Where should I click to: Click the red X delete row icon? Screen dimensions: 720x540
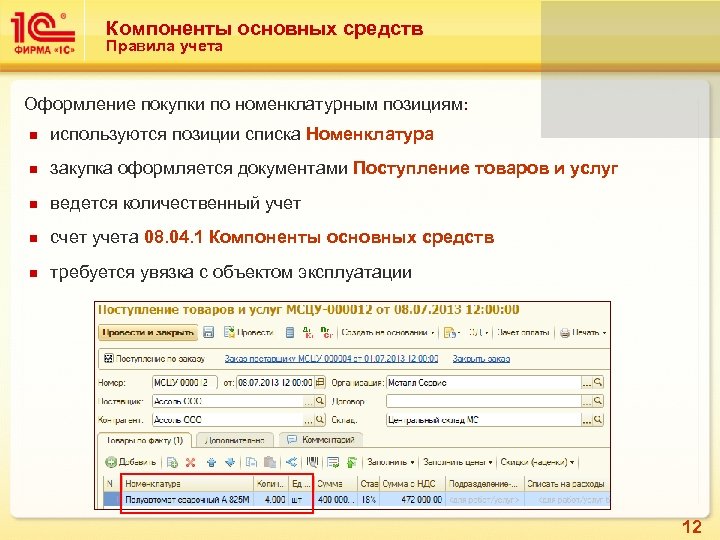point(191,462)
